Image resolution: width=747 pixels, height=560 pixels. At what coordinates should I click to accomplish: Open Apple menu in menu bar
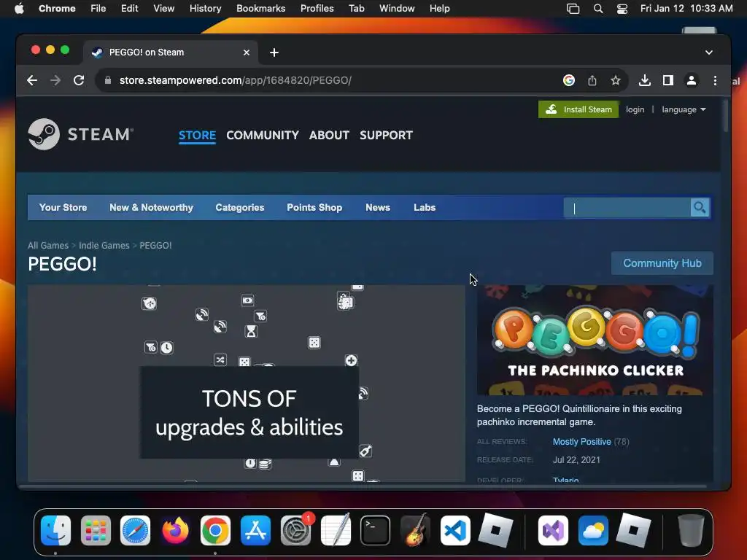point(19,9)
